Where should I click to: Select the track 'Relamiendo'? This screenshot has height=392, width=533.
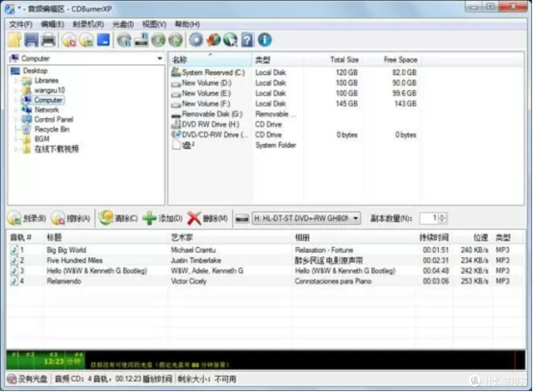tap(64, 281)
